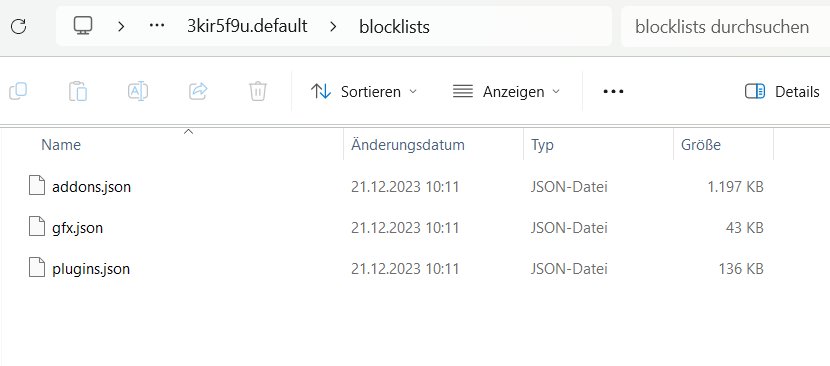Viewport: 830px width, 366px height.
Task: Click the refresh icon in the address bar
Action: click(x=19, y=26)
